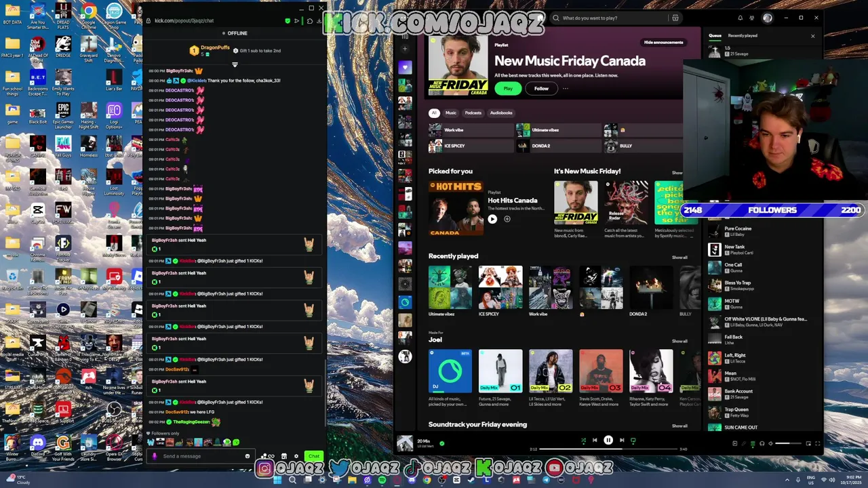Open Liked Songs heart icon in Spotify sidebar
The height and width of the screenshot is (488, 868).
(405, 67)
